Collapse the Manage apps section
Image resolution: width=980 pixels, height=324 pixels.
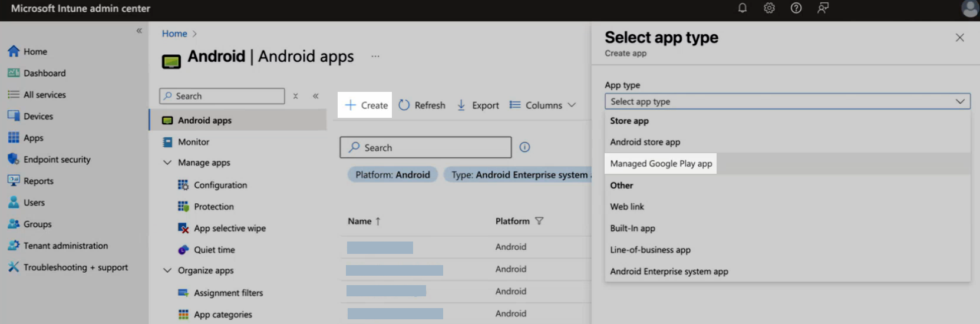(x=167, y=163)
